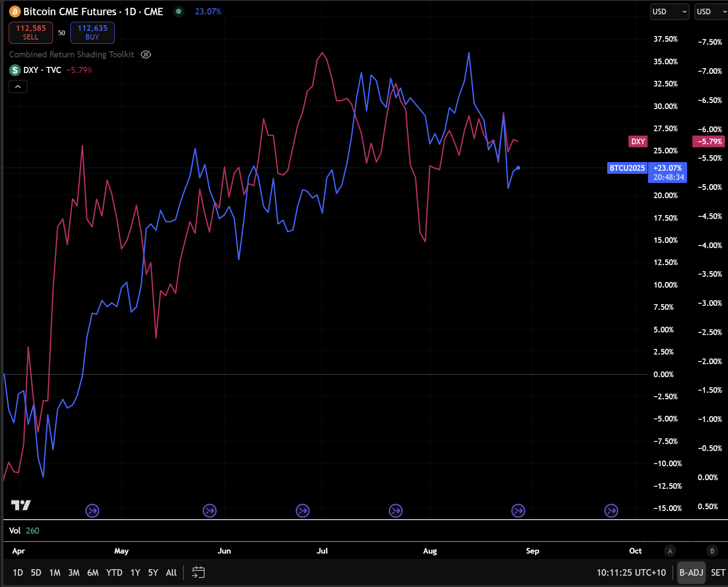Click the Bitcoin symbol logo icon
This screenshot has height=587, width=728.
[x=14, y=12]
